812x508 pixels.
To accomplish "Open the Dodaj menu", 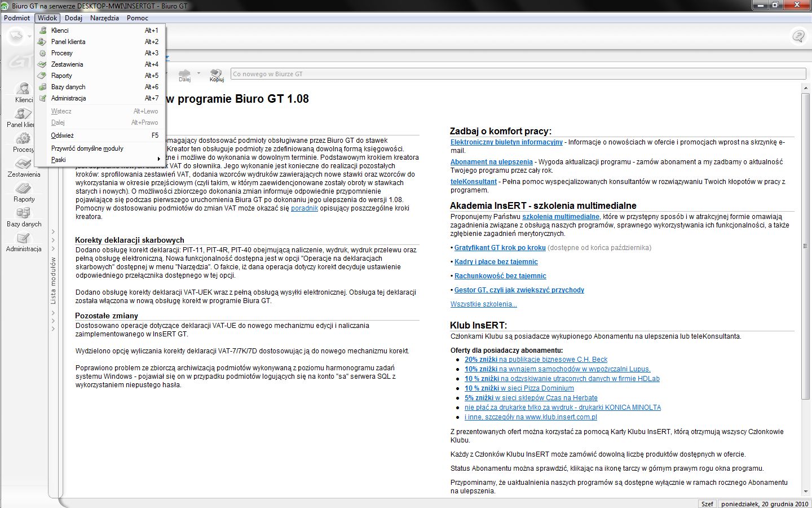I will pyautogui.click(x=73, y=17).
